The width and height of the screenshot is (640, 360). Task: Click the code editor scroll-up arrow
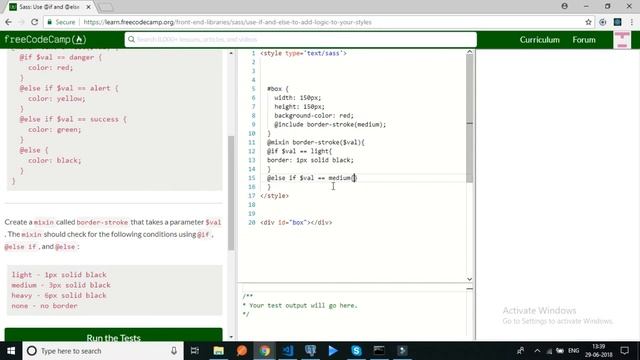(x=469, y=52)
